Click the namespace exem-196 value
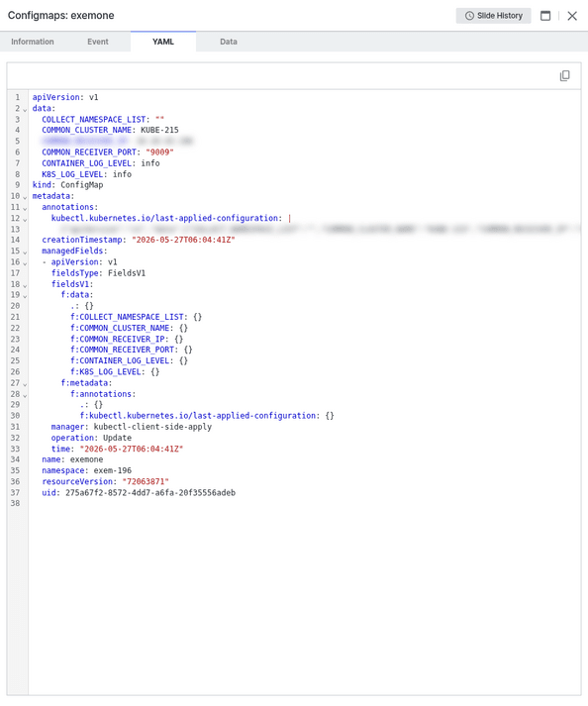Image resolution: width=588 pixels, height=706 pixels. pos(113,470)
